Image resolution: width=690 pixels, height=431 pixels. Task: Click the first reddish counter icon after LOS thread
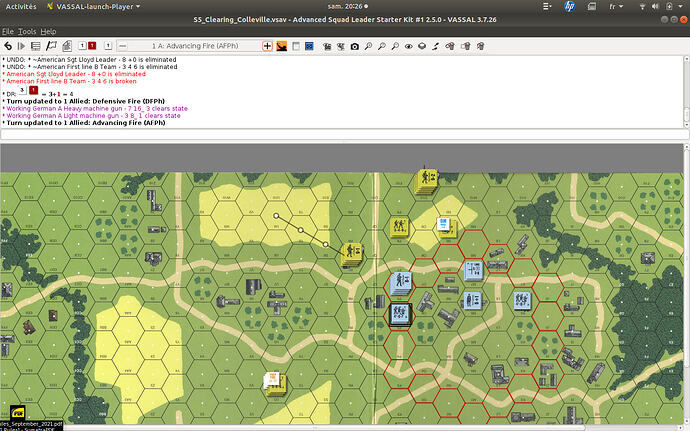point(450,46)
